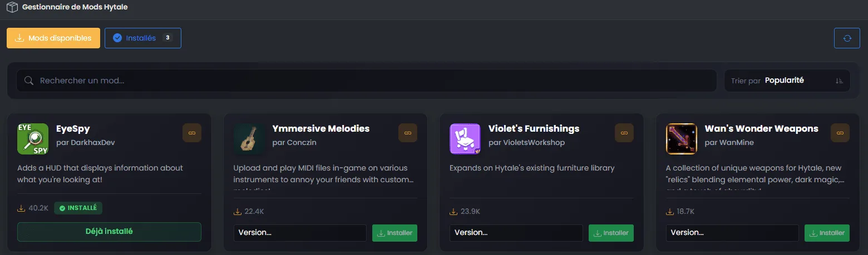Install the Wan's Wonder Weapons mod
Image resolution: width=868 pixels, height=255 pixels.
(827, 233)
